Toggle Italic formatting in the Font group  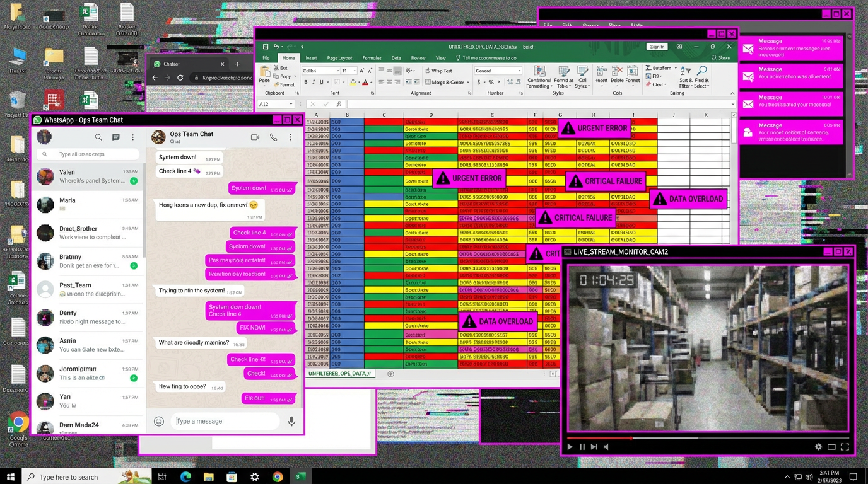[314, 82]
